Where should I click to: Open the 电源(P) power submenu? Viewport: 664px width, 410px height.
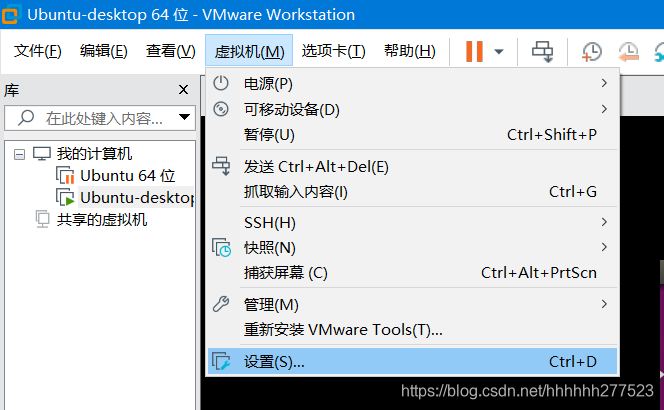(412, 83)
